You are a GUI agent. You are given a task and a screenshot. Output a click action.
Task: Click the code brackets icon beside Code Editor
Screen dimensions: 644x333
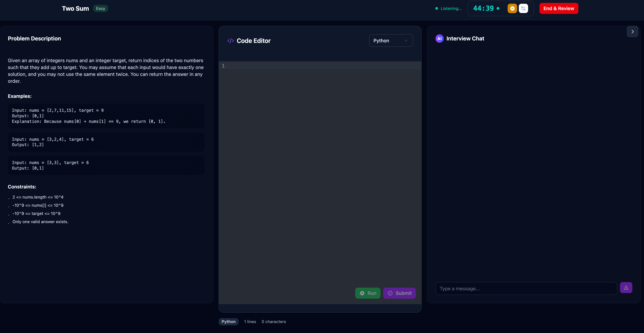(x=230, y=41)
